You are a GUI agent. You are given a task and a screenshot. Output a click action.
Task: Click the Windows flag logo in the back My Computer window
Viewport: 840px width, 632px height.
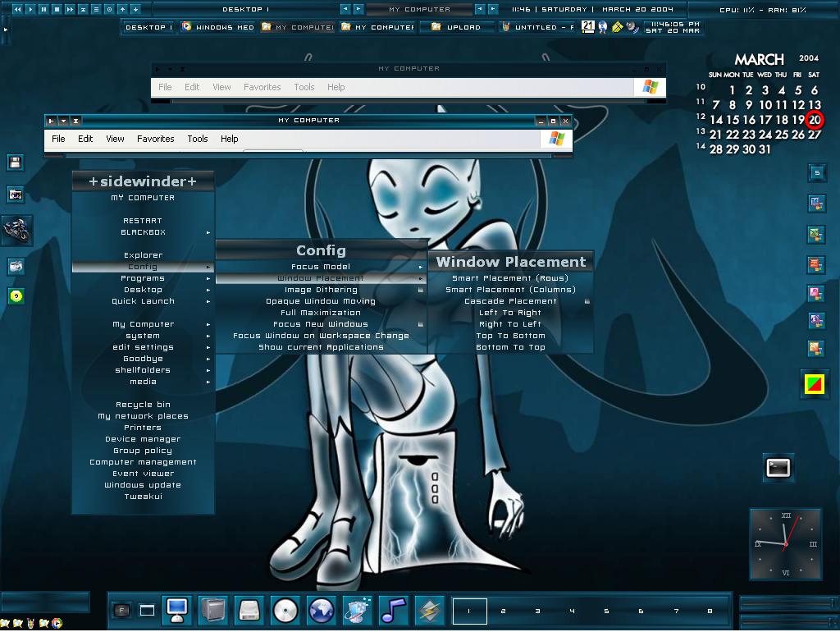(650, 87)
